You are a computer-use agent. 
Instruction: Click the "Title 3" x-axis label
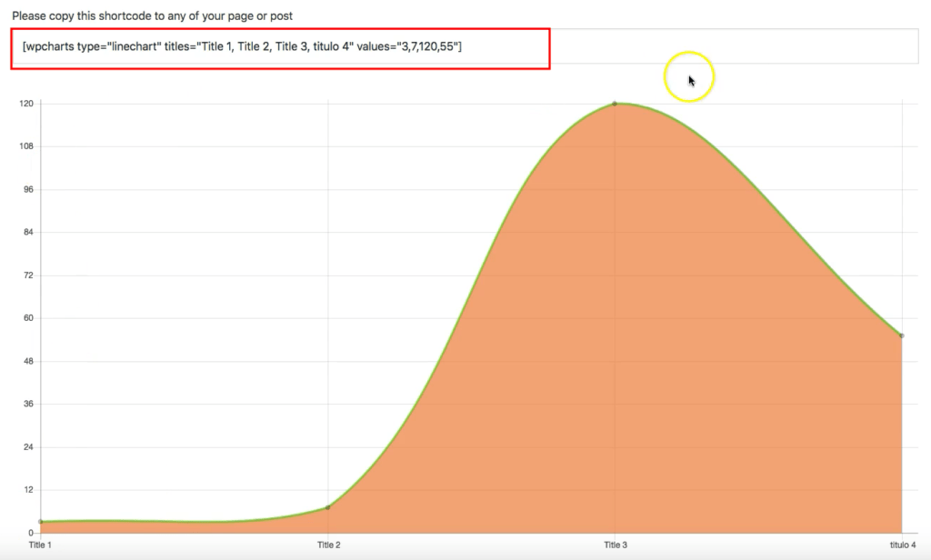[616, 545]
